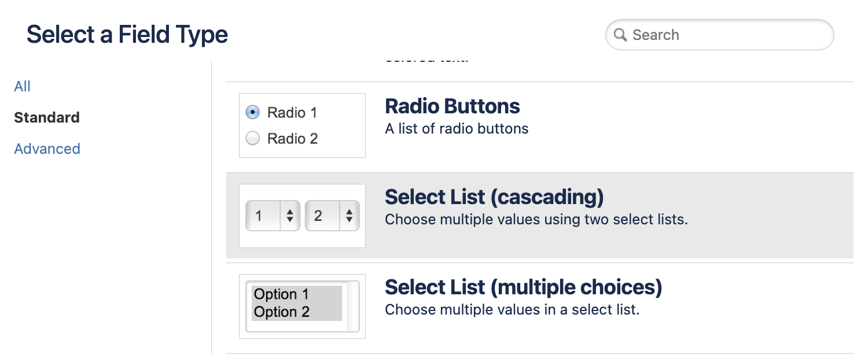Select Option 1 in the list preview
The width and height of the screenshot is (868, 355).
pos(282,294)
